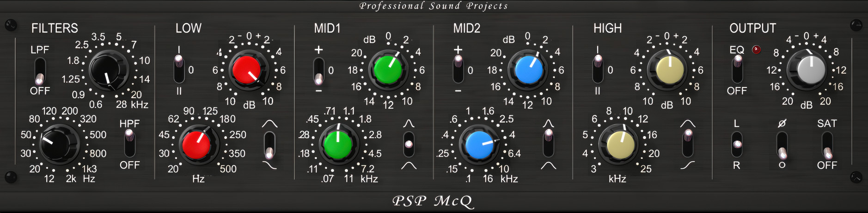Click the black HPF frequency Hz knob

click(60, 144)
